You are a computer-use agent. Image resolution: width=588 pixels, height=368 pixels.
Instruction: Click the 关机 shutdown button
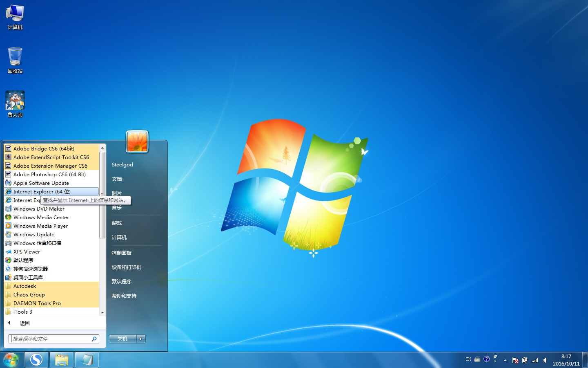coord(122,339)
